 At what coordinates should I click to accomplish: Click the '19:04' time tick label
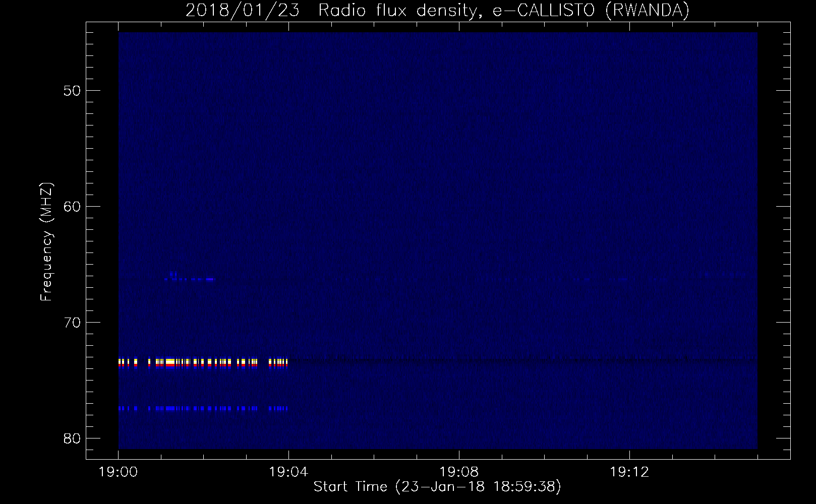288,472
